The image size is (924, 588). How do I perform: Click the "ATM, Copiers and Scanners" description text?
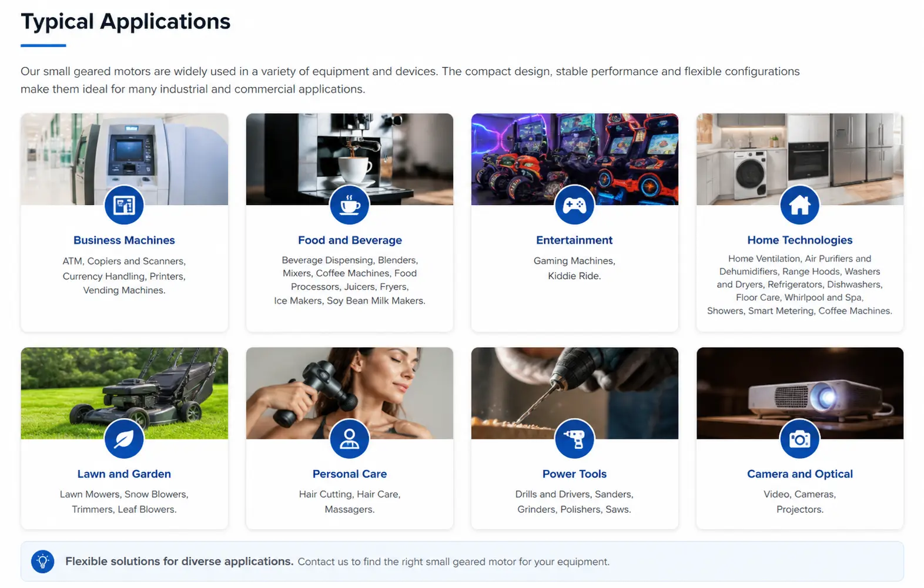pos(124,275)
